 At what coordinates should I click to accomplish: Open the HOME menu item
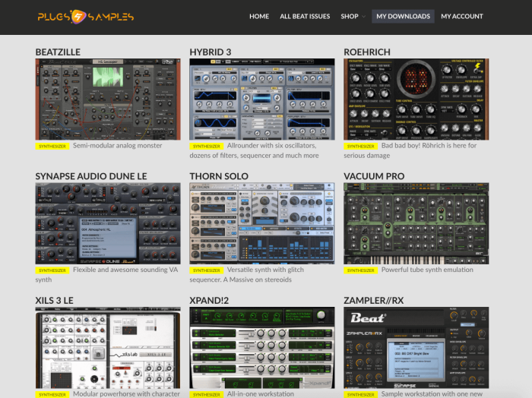259,16
